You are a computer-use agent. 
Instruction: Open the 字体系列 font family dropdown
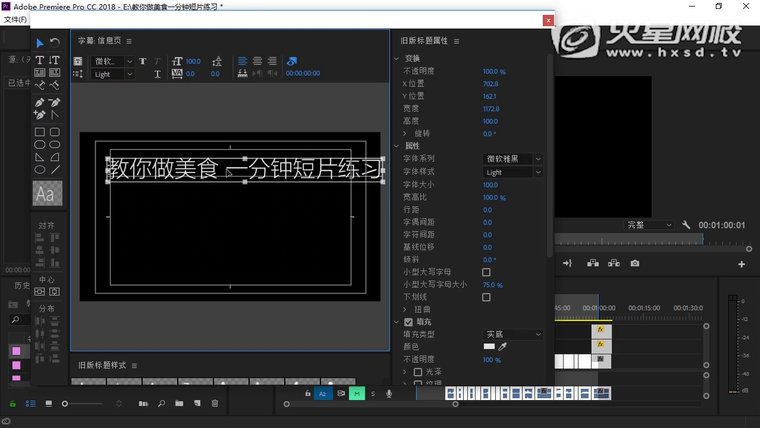(514, 159)
